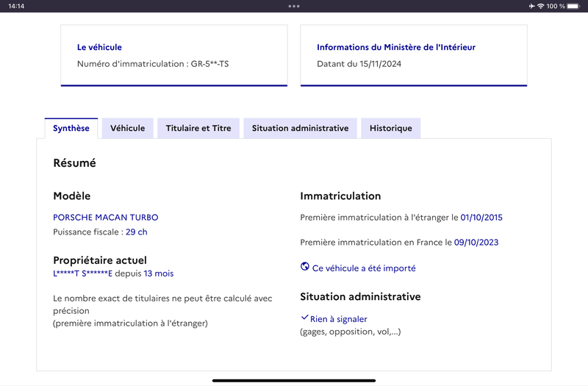The width and height of the screenshot is (588, 386).
Task: Tap the Wi-Fi status icon
Action: coord(540,6)
